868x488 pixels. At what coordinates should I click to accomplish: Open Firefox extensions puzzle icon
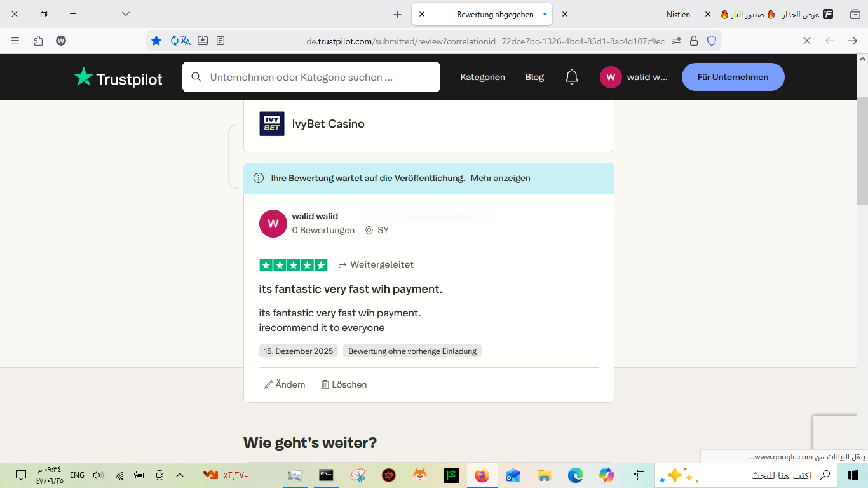pos(38,41)
